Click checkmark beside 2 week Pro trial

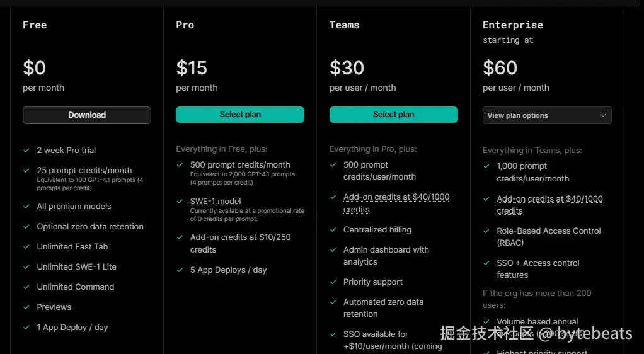pyautogui.click(x=26, y=151)
